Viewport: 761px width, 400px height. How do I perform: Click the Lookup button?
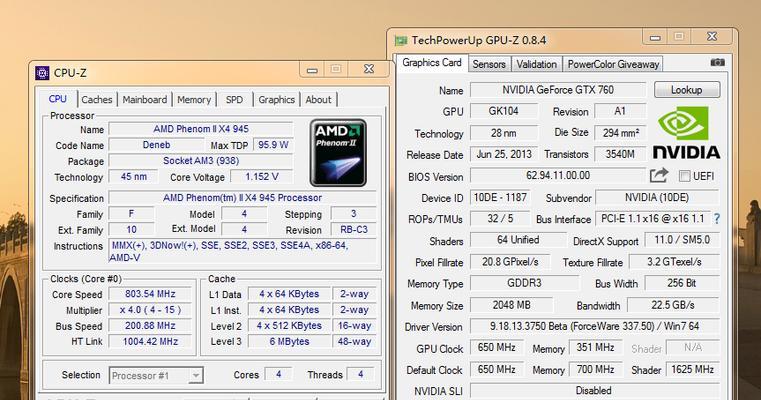click(x=687, y=90)
